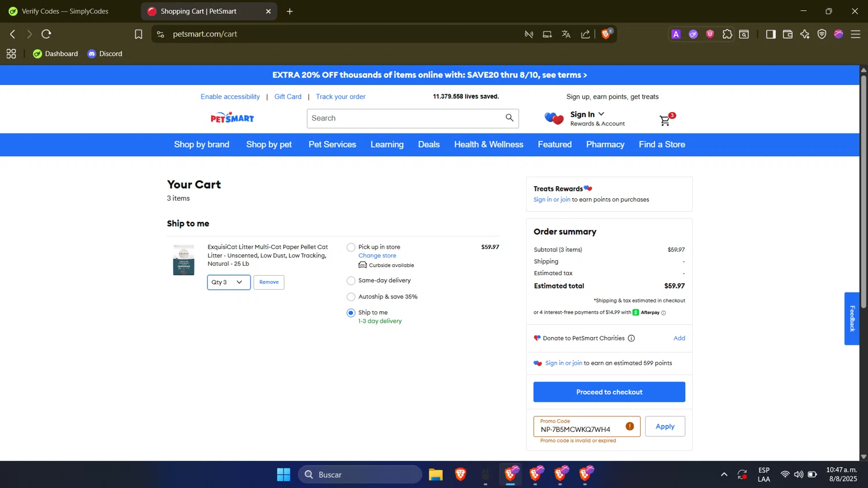Click Find a Store in navigation

pyautogui.click(x=662, y=145)
